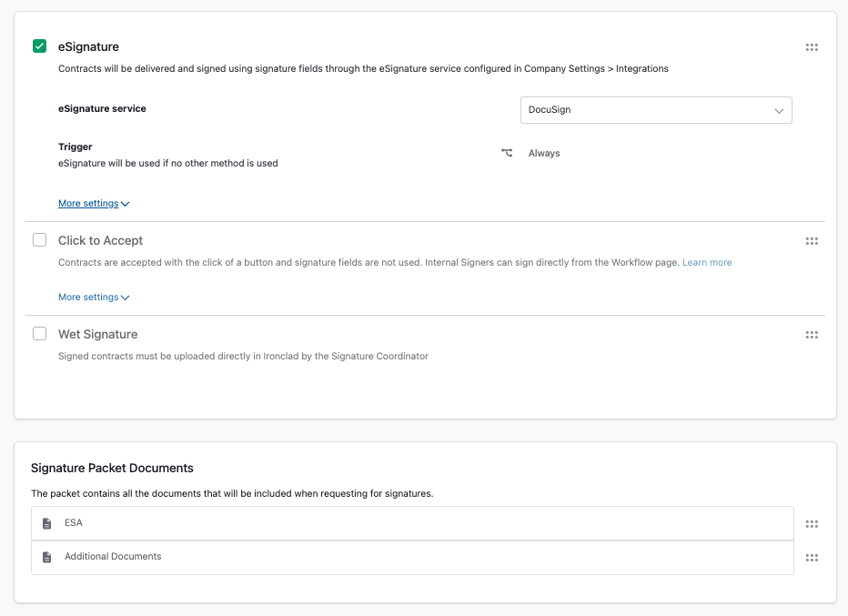Image resolution: width=848 pixels, height=616 pixels.
Task: Click the branching trigger condition icon beside Always
Action: coord(509,153)
